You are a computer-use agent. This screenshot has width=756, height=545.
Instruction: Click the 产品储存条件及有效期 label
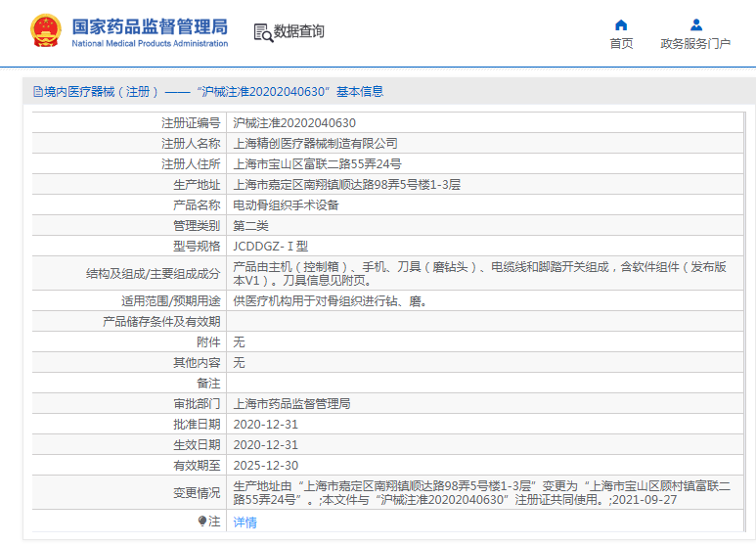[161, 322]
